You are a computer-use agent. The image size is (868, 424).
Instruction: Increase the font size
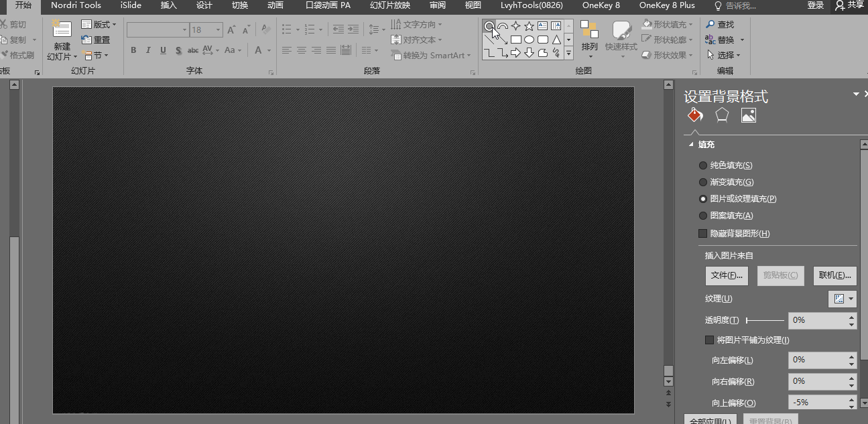pyautogui.click(x=231, y=30)
